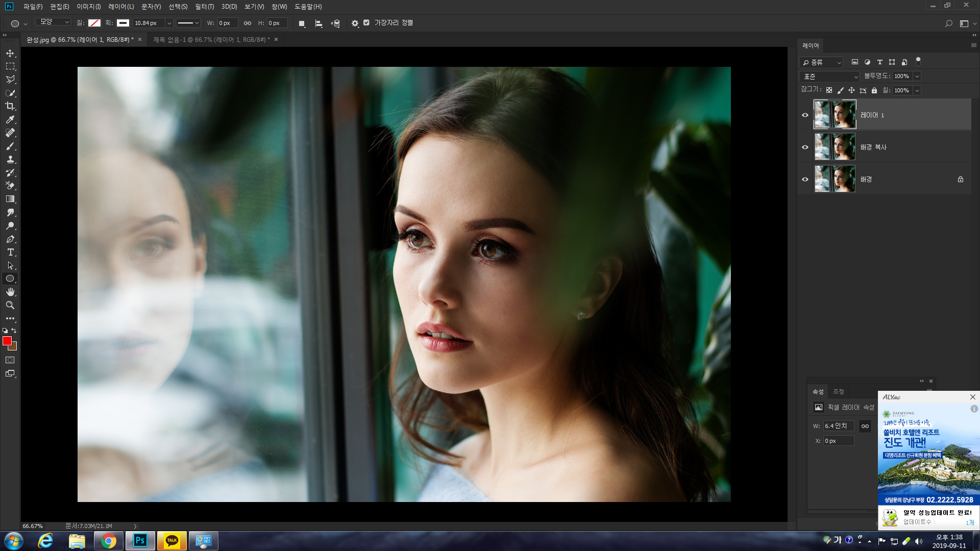Select the Horizontal Type tool
The width and height of the screenshot is (980, 551).
coord(10,253)
